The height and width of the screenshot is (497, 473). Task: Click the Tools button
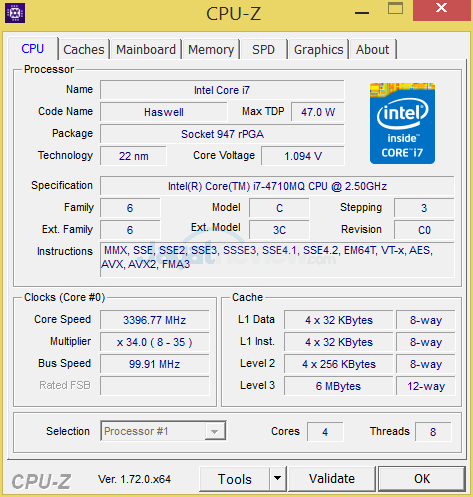235,479
